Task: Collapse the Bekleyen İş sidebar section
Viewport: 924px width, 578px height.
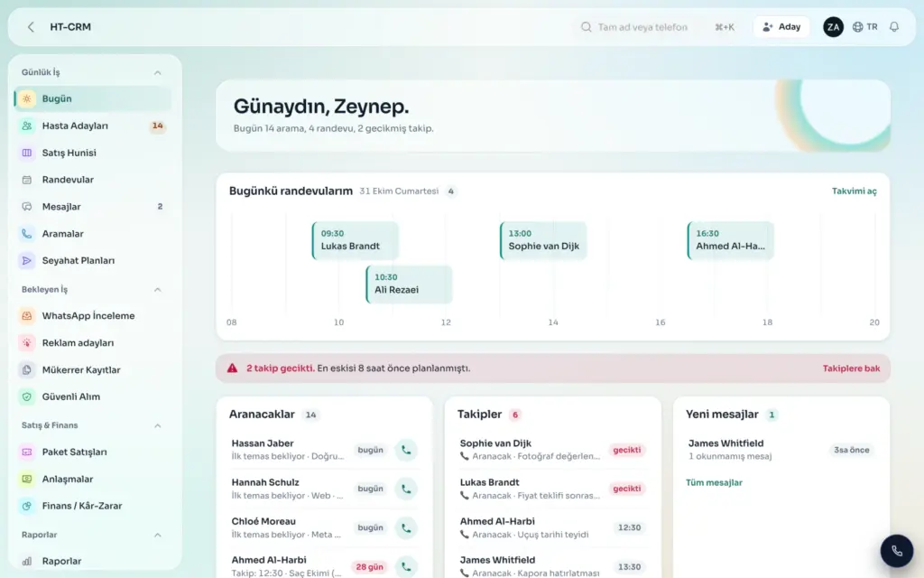Action: (x=157, y=290)
